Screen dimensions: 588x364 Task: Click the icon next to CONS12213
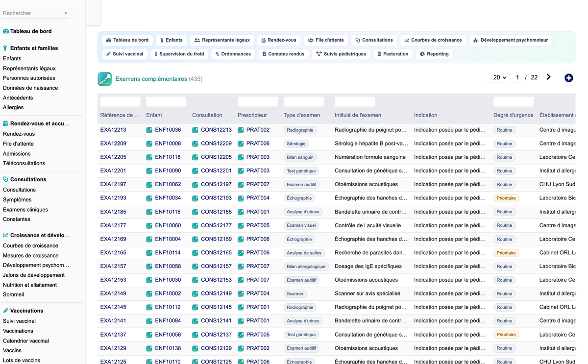(195, 130)
